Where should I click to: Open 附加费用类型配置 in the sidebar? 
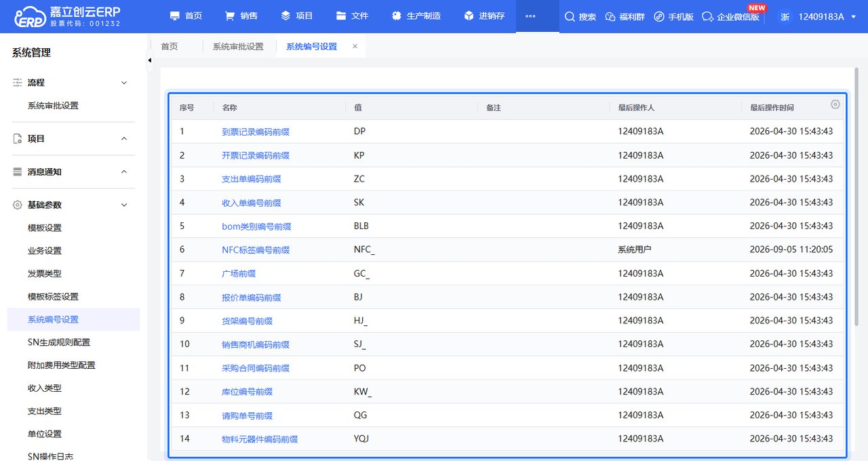[x=62, y=365]
